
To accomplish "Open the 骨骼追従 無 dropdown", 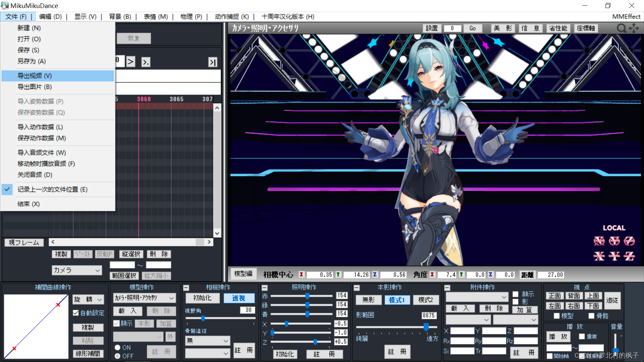I will pyautogui.click(x=208, y=341).
